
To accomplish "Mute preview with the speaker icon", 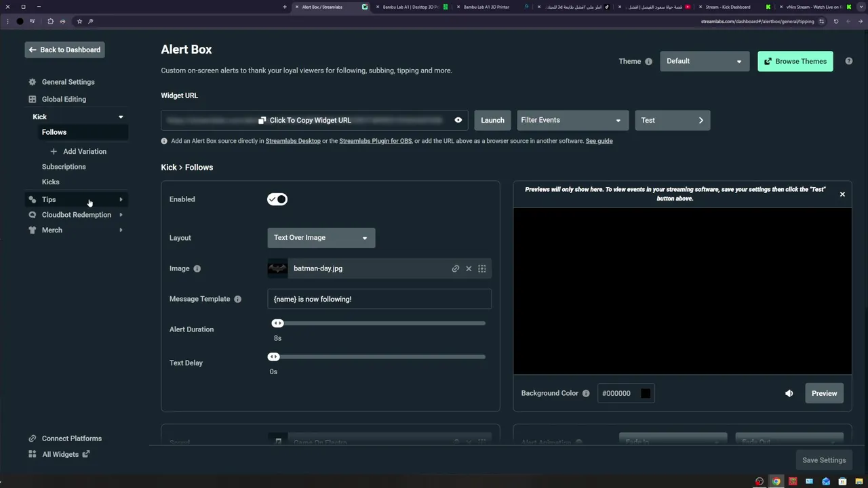I will tap(789, 393).
